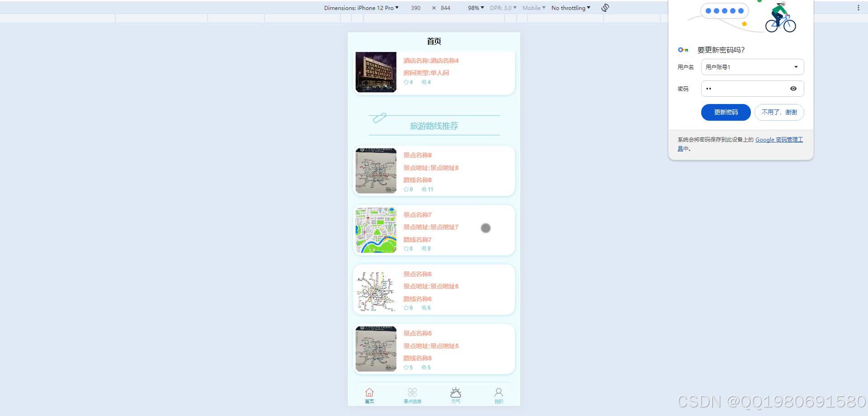
Task: Click the 景点名称6 title
Action: (417, 274)
